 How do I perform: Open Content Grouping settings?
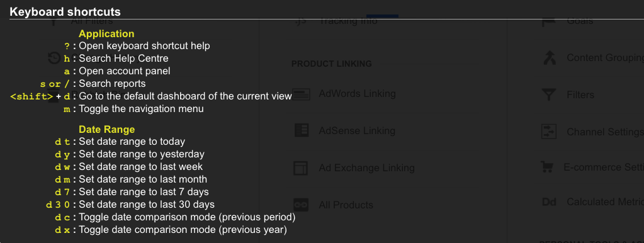606,58
